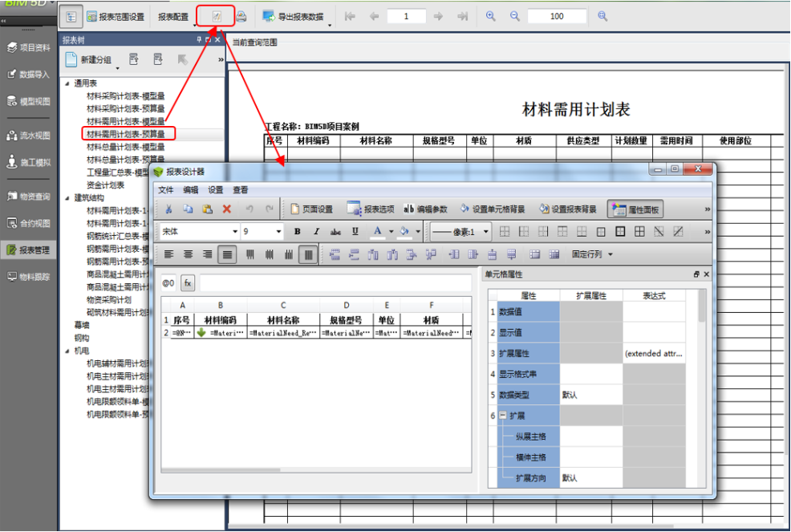Image resolution: width=791 pixels, height=532 pixels.
Task: Apply all borders icon
Action: click(x=639, y=232)
